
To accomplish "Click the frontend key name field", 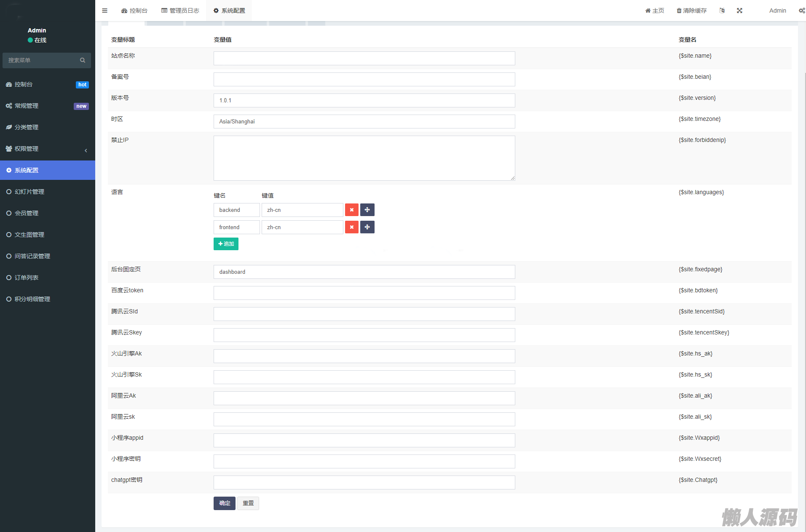I will (x=237, y=227).
